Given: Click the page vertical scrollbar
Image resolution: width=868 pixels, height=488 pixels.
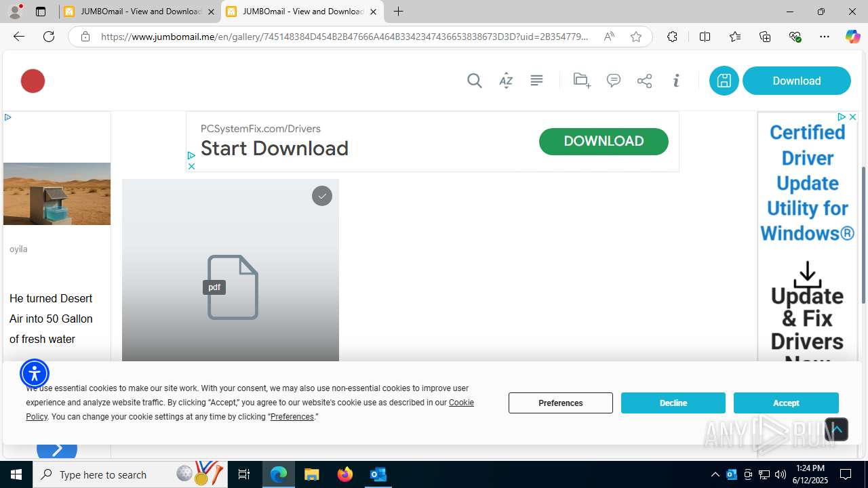Looking at the screenshot, I should coord(863,235).
